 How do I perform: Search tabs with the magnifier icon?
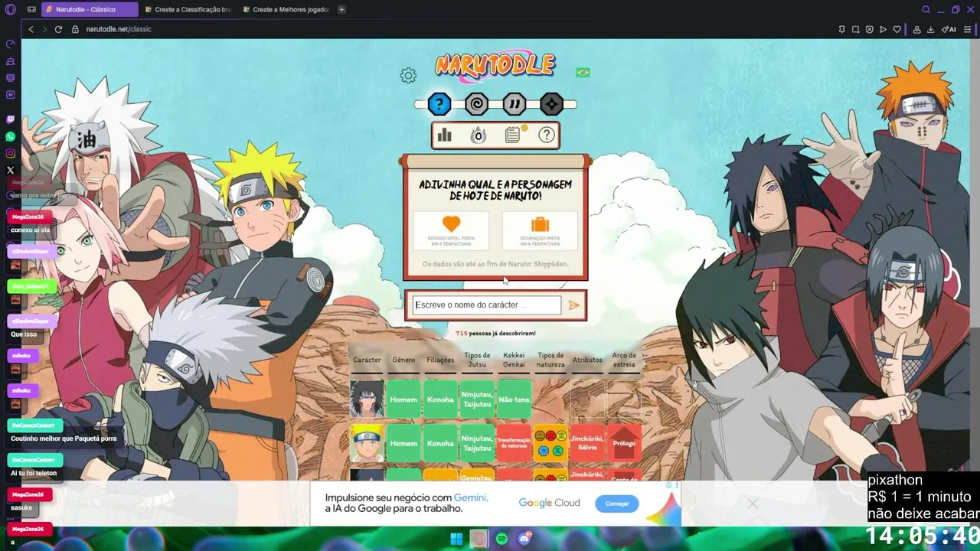coord(926,10)
